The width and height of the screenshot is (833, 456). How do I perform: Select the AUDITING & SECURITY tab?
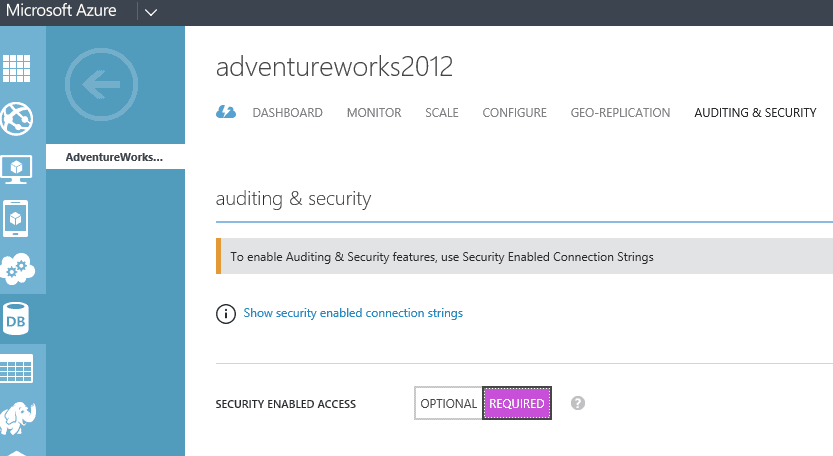point(755,113)
